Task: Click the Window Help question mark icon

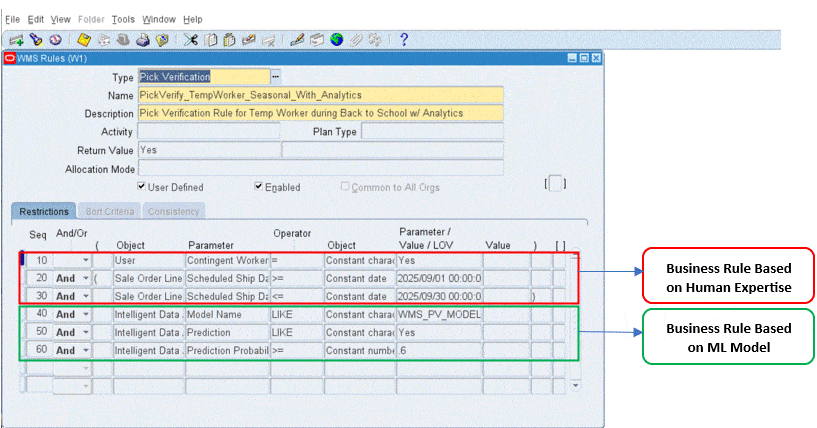Action: click(x=403, y=40)
